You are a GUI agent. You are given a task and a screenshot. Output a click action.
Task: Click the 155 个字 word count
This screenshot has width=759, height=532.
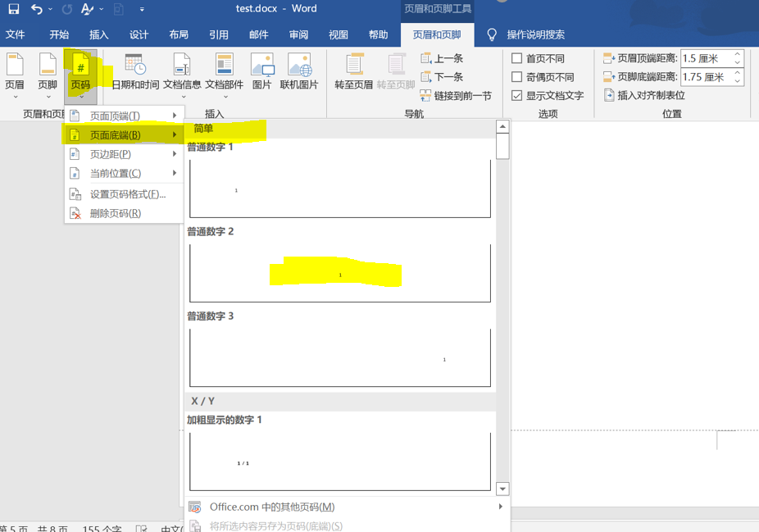pyautogui.click(x=102, y=529)
